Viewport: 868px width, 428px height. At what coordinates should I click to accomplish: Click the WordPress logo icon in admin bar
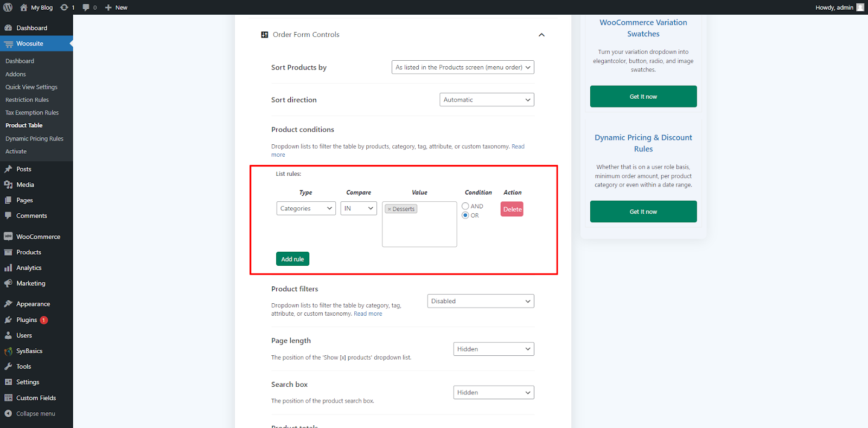pyautogui.click(x=8, y=7)
